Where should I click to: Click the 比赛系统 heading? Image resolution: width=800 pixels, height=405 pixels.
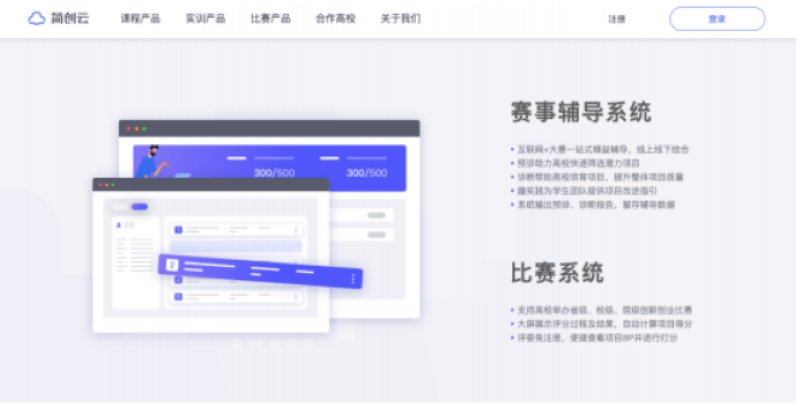(x=557, y=272)
